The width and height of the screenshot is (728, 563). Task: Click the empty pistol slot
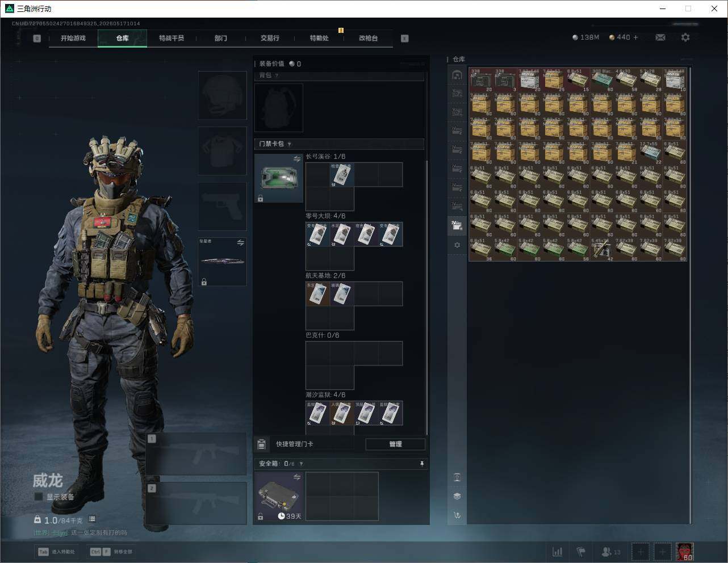pyautogui.click(x=223, y=207)
